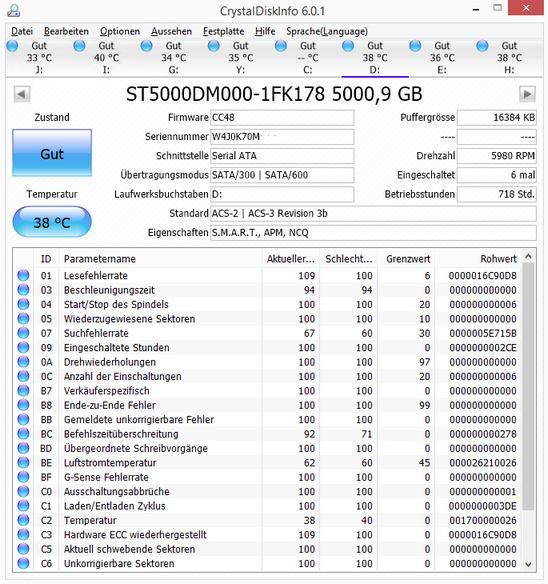Click status orb of Ende-zu-Ende Fehler row
Screen dimensions: 548x584
point(23,405)
